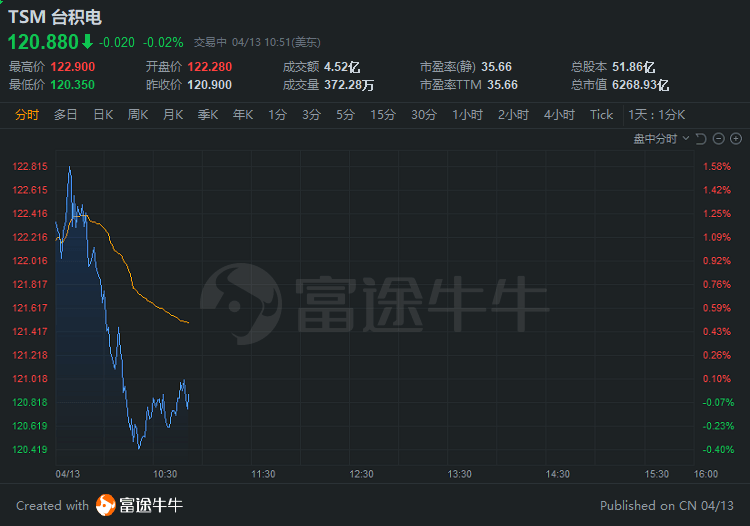Choose the 15分 interval tab
This screenshot has width=750, height=526.
click(x=383, y=115)
